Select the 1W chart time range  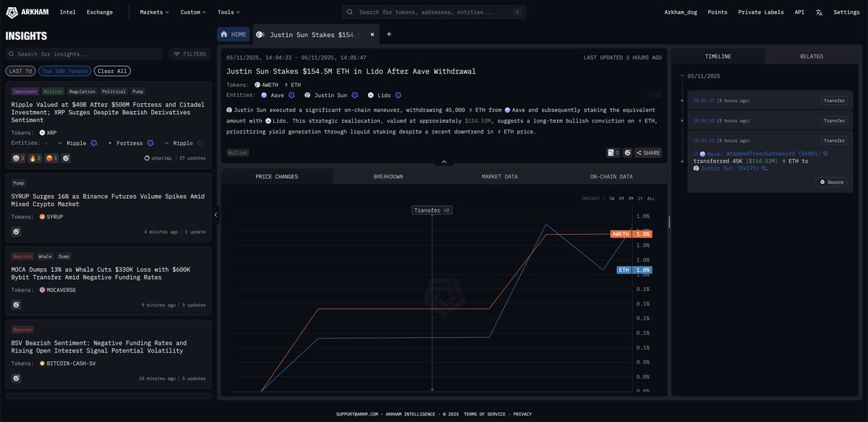(x=611, y=198)
